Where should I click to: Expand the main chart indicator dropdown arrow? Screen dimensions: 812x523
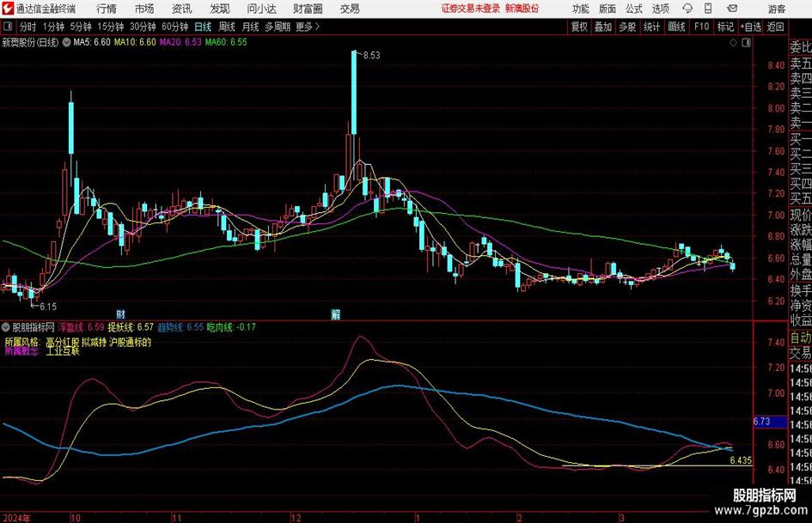(x=66, y=42)
